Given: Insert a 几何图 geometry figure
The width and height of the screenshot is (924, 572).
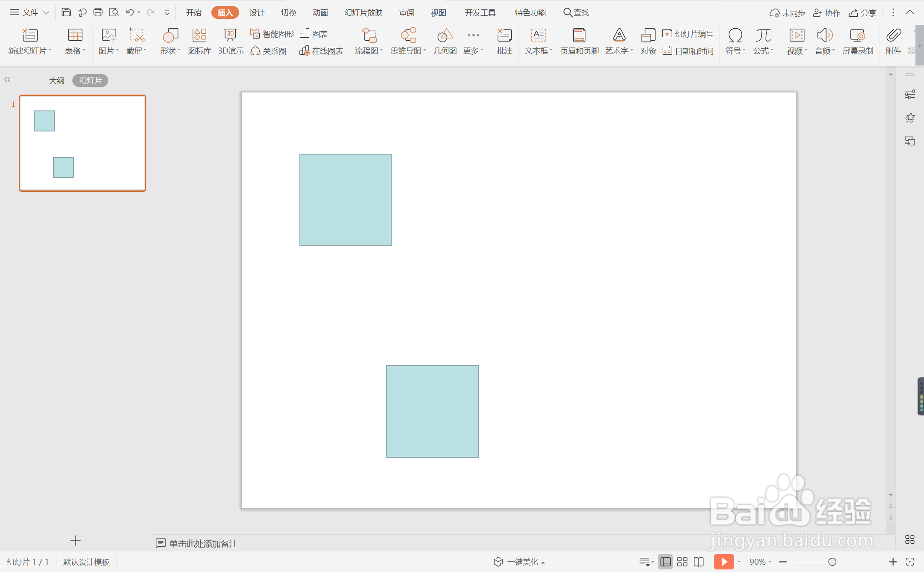Looking at the screenshot, I should pyautogui.click(x=445, y=42).
